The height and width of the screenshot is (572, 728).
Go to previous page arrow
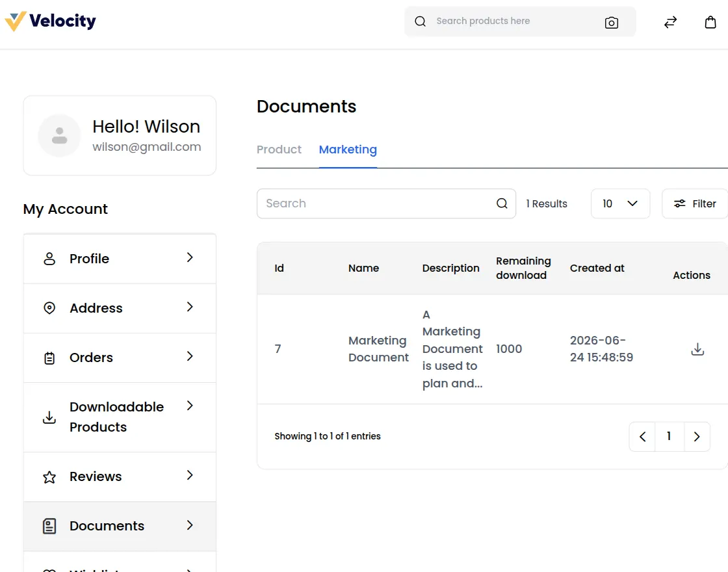click(x=643, y=436)
